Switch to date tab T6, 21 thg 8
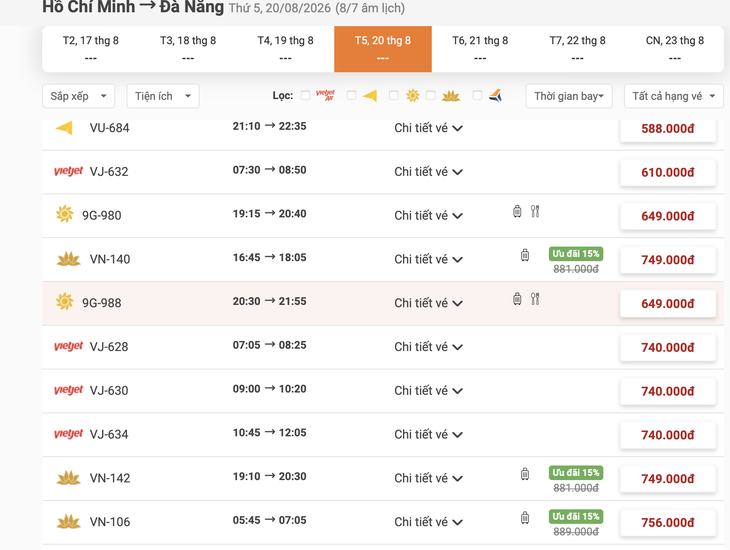This screenshot has height=550, width=730. (x=480, y=49)
